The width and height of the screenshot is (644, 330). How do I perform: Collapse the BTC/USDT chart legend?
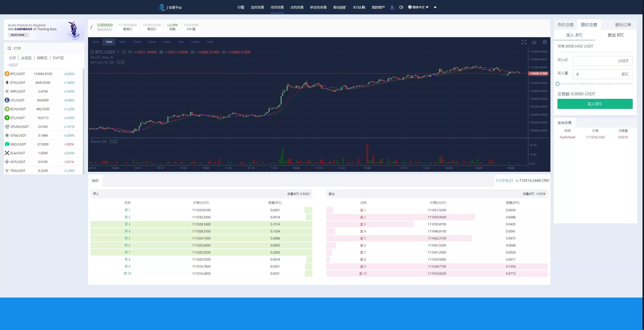(92, 52)
